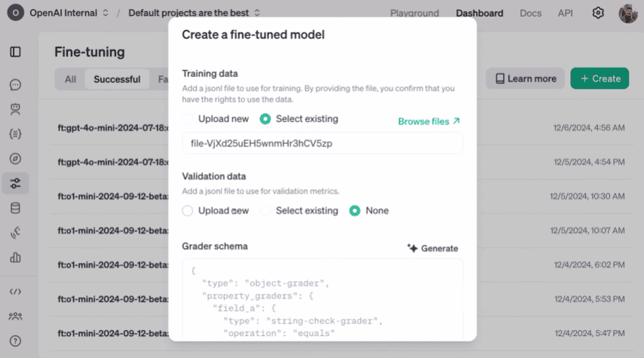Viewport: 644px width, 358px height.
Task: Click the help question mark icon
Action: click(15, 341)
